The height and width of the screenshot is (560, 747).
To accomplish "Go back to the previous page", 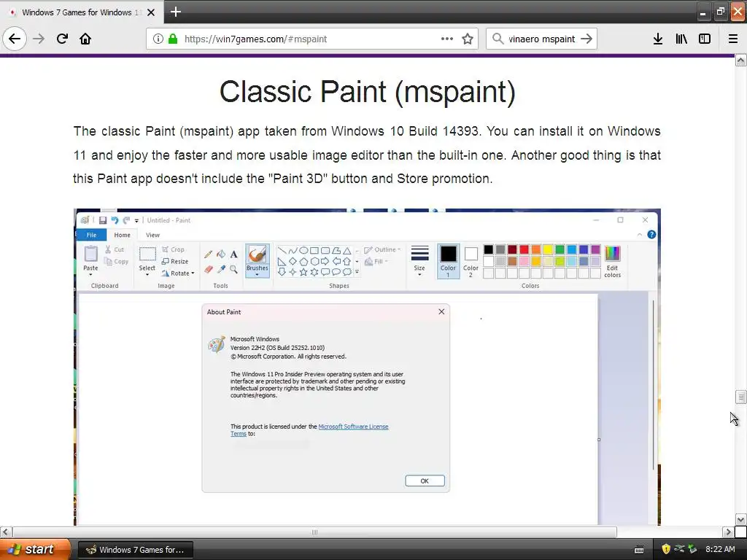I will [x=15, y=39].
